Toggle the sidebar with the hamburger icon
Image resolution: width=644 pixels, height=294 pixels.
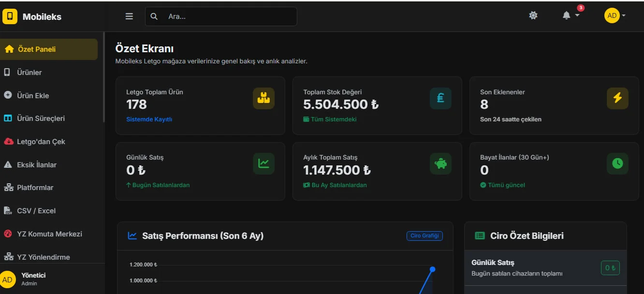click(129, 16)
